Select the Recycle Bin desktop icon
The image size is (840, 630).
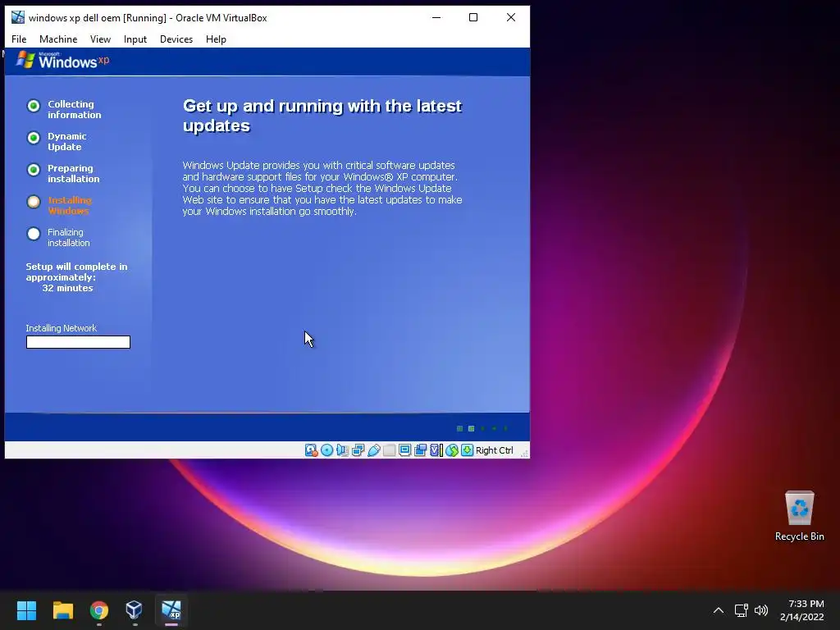(x=799, y=516)
